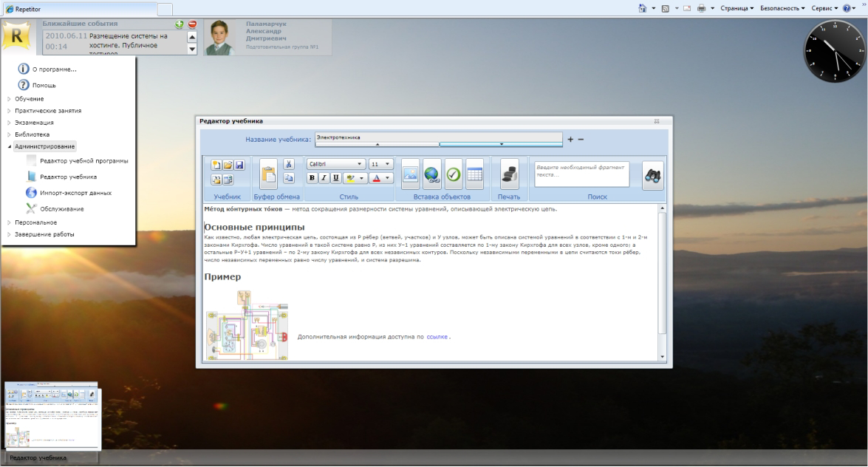Image resolution: width=868 pixels, height=467 pixels.
Task: Click the browser home icon
Action: 642,8
